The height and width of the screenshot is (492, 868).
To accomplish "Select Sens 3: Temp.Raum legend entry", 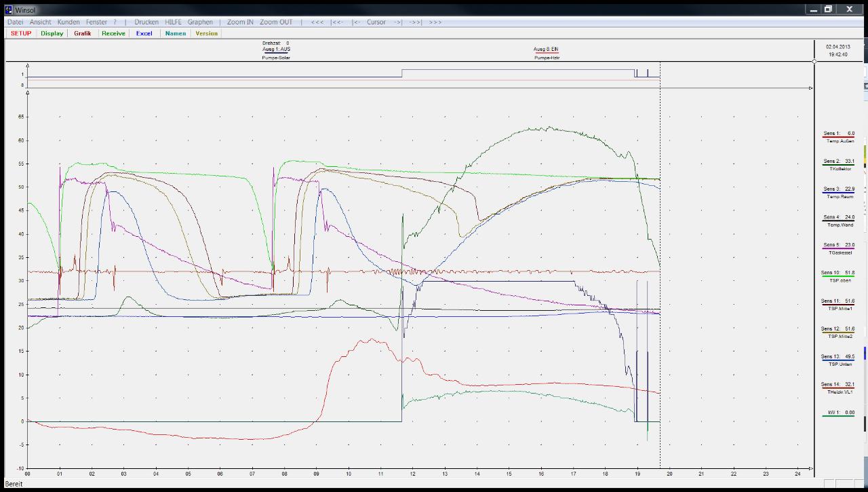I will [x=838, y=192].
